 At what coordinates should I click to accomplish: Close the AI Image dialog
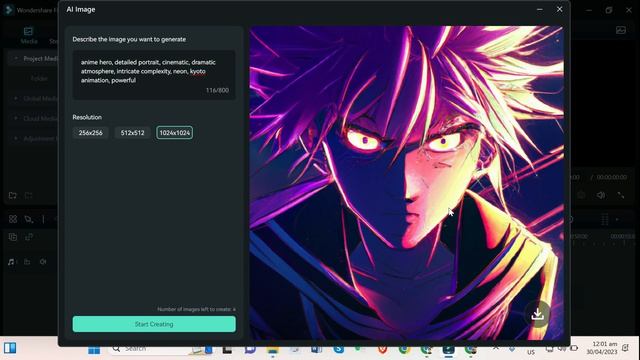[x=560, y=9]
